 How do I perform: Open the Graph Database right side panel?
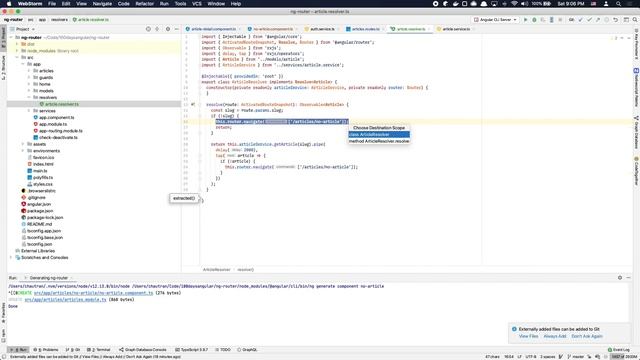(x=636, y=133)
